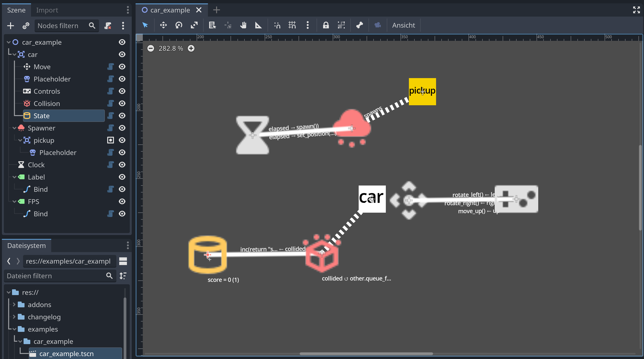Switch to the Import tab
Viewport: 644px width, 359px height.
pos(47,10)
